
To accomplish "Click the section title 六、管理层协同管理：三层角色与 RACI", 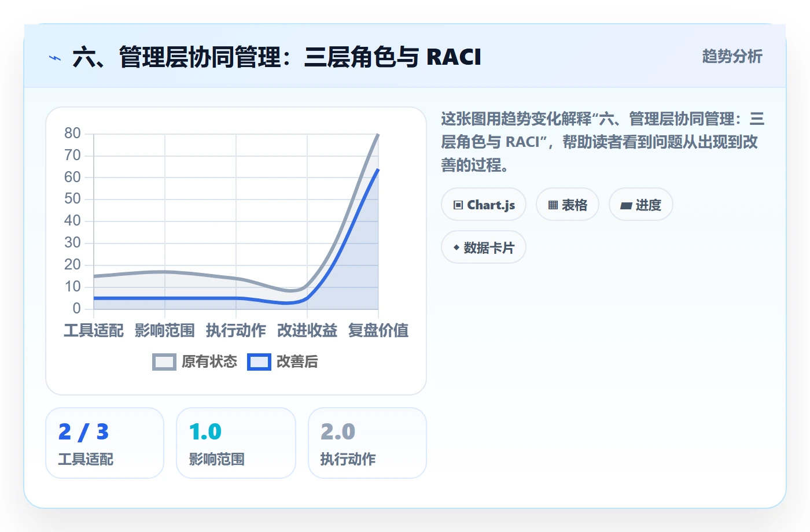I will point(277,57).
